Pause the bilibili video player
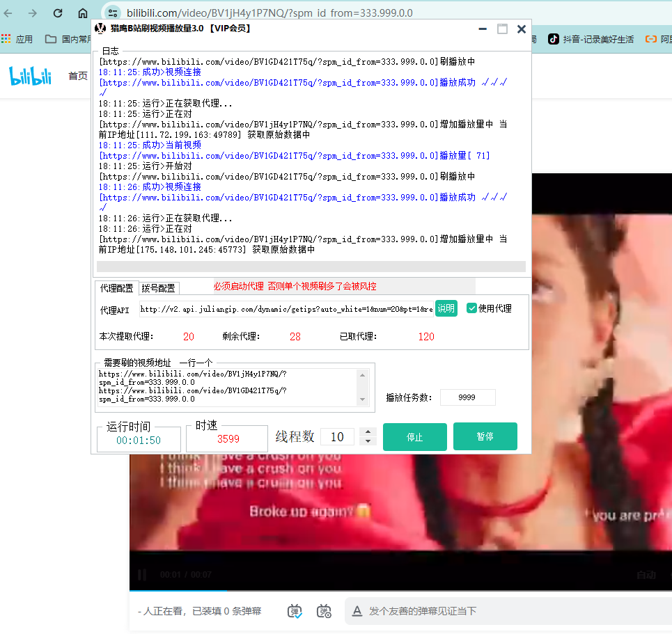This screenshot has height=634, width=672. click(142, 575)
